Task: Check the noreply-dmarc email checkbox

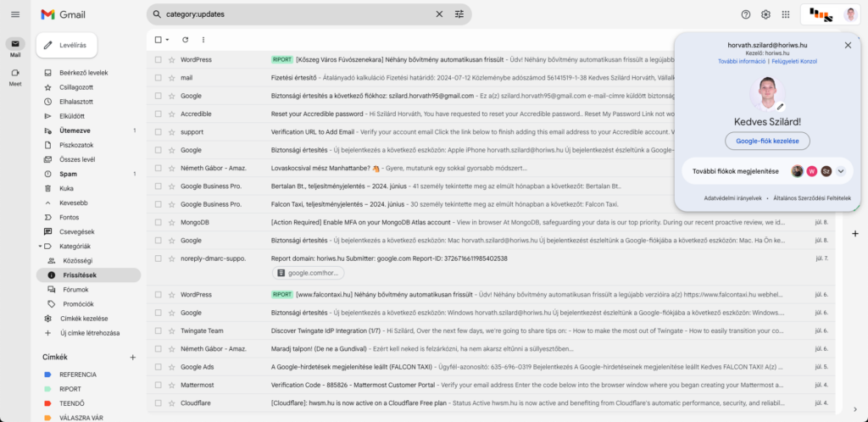Action: pos(159,258)
